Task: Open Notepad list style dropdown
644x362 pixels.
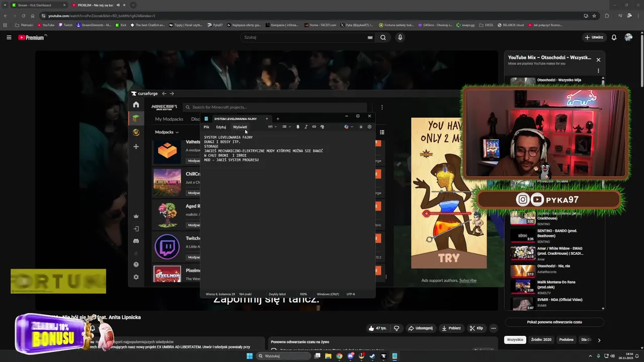Action: tap(287, 127)
